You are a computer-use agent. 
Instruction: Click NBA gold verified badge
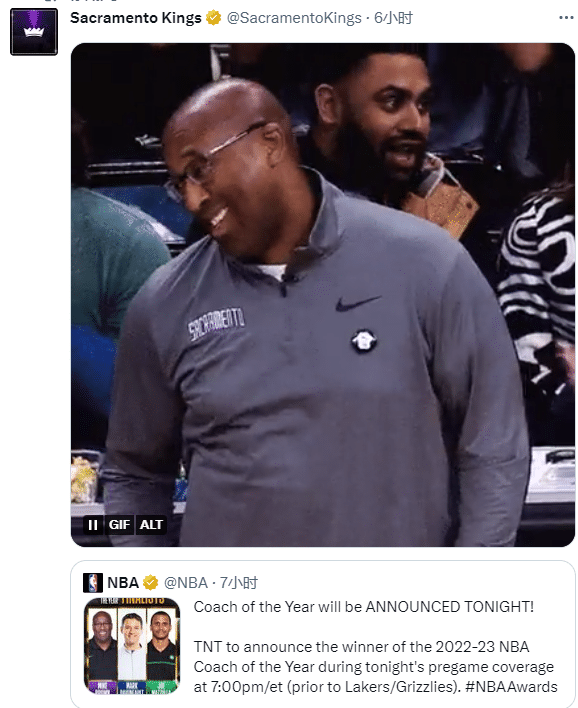(x=150, y=583)
